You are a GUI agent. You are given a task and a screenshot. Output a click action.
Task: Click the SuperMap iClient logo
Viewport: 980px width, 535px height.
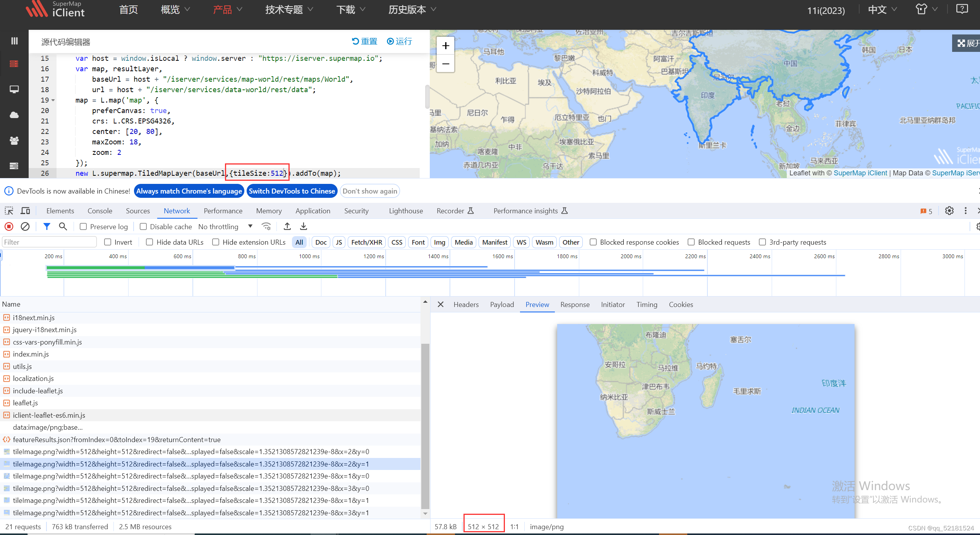(55, 9)
